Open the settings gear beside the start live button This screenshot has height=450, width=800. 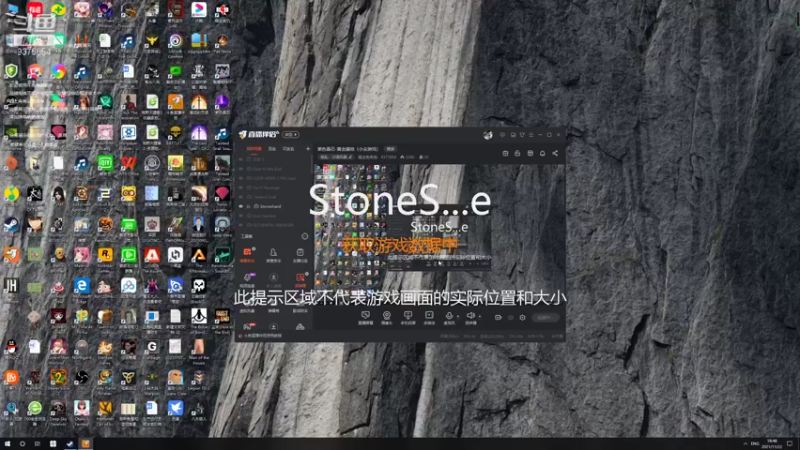point(522,317)
